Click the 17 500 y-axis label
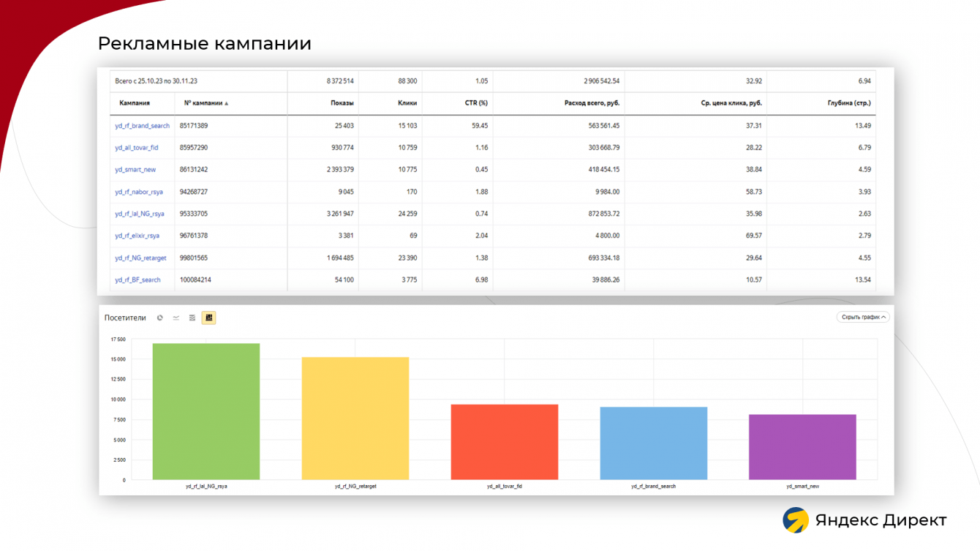Screen dimensions: 980x551 pos(118,340)
